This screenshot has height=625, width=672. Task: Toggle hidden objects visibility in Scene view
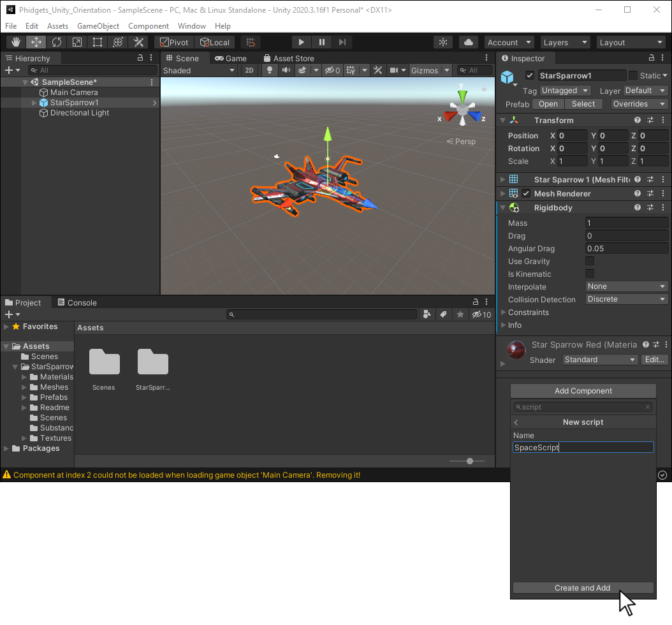coord(332,70)
